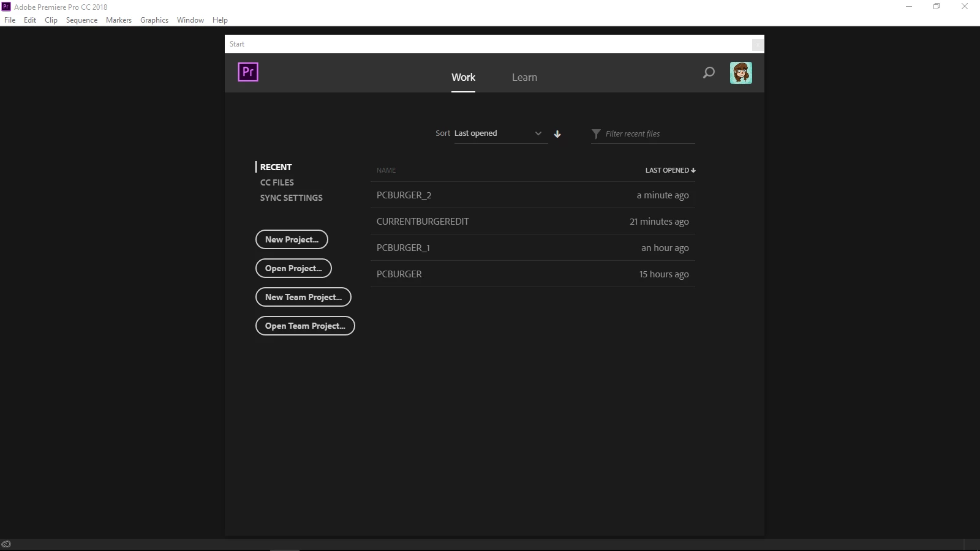The image size is (980, 551).
Task: Close the Premiere Pro application window
Action: [x=965, y=7]
